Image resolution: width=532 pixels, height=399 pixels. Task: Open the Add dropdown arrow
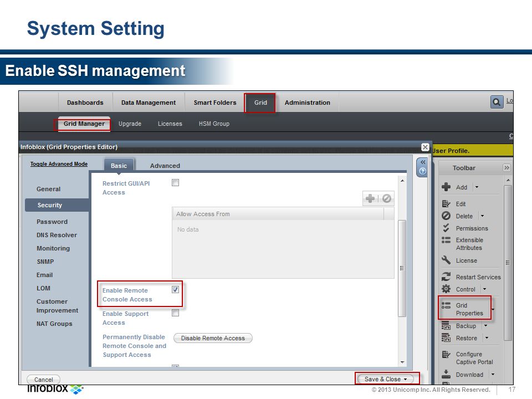tap(477, 187)
